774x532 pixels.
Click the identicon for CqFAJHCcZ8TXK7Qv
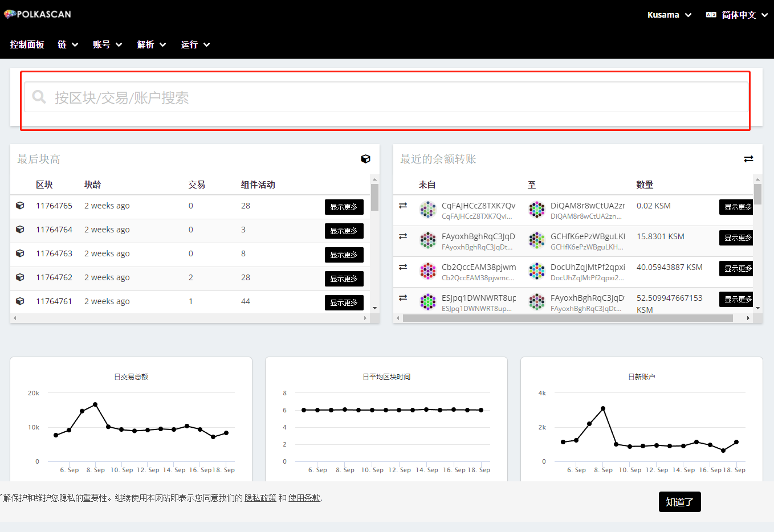point(428,210)
